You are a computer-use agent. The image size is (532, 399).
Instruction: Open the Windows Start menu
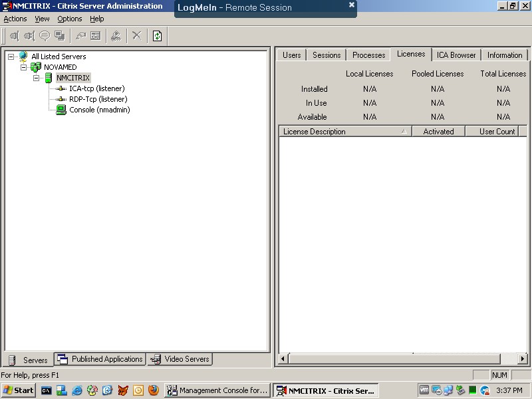(x=19, y=390)
